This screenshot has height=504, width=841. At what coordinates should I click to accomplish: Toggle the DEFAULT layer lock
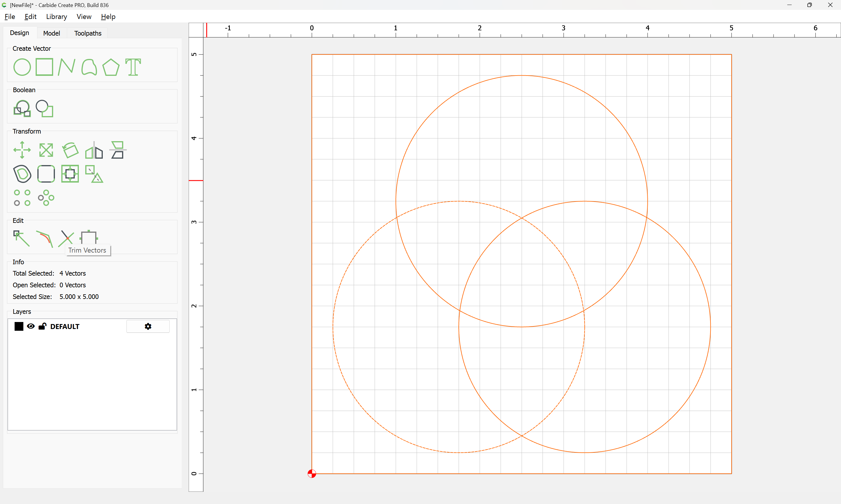[42, 326]
